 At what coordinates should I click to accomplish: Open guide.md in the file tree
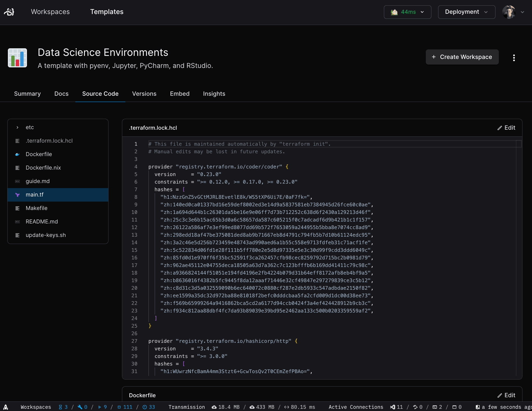(x=58, y=181)
